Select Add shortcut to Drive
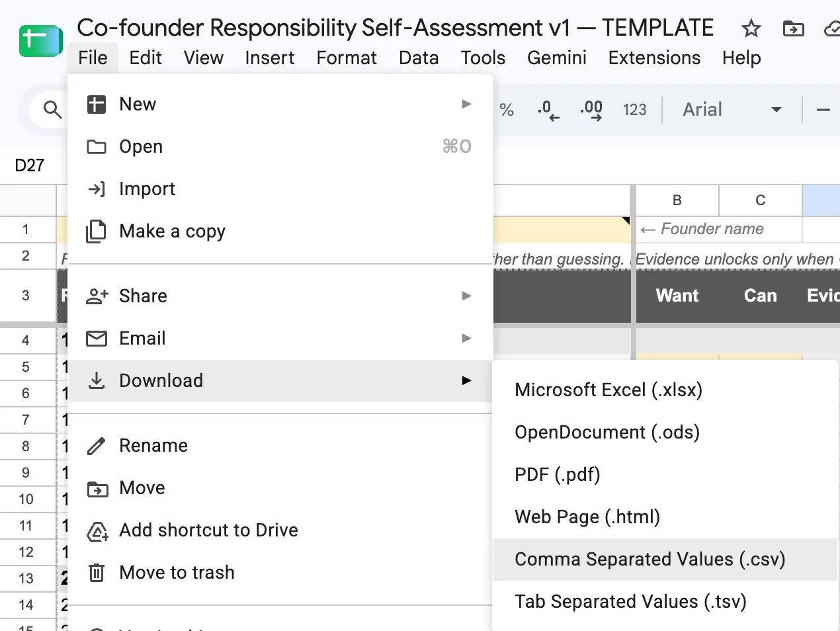 pos(280,530)
